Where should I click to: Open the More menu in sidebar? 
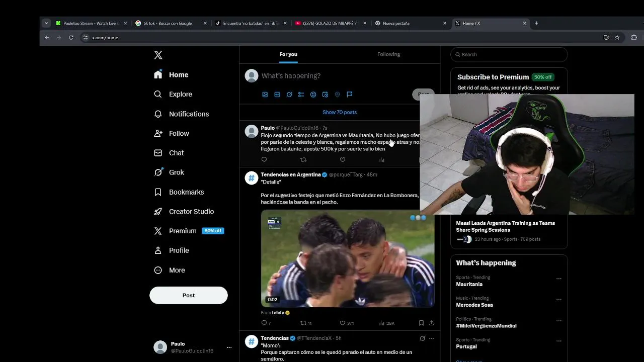(x=170, y=270)
